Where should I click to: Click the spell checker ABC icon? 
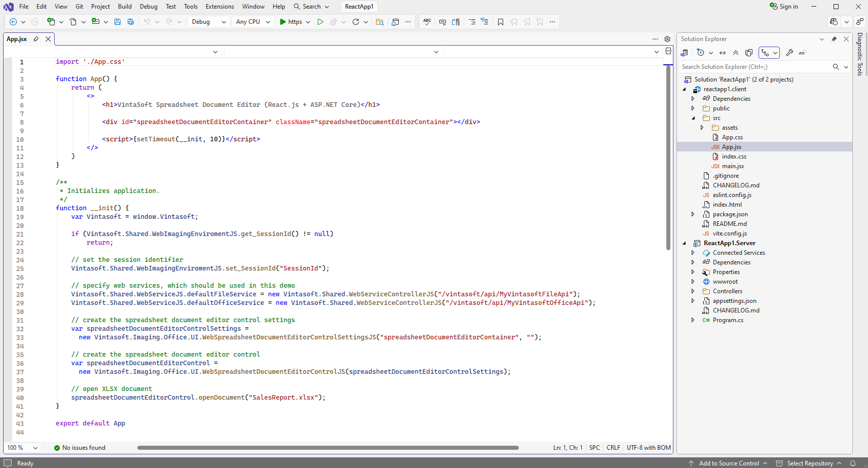coord(427,22)
